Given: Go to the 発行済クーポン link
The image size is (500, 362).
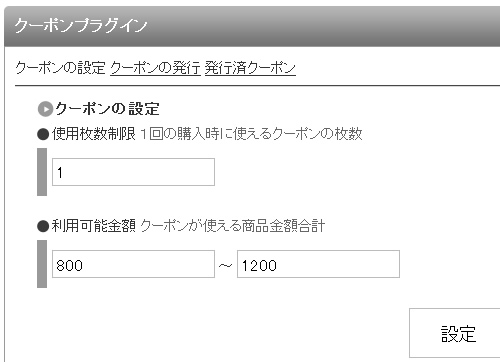Looking at the screenshot, I should [x=250, y=68].
